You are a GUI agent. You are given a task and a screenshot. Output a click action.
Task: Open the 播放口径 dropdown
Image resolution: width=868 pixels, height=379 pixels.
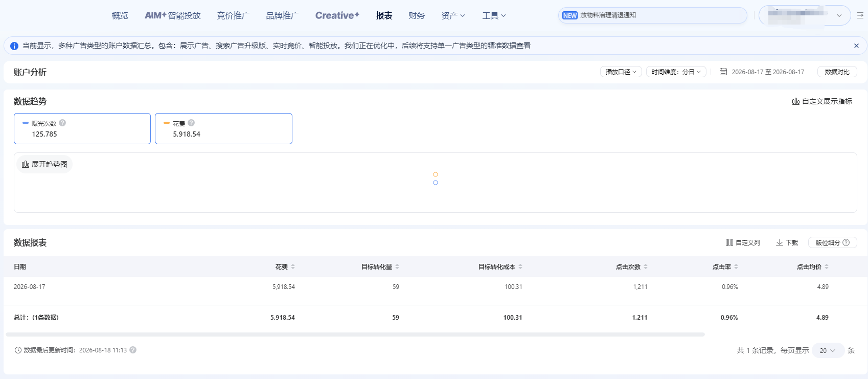(621, 72)
